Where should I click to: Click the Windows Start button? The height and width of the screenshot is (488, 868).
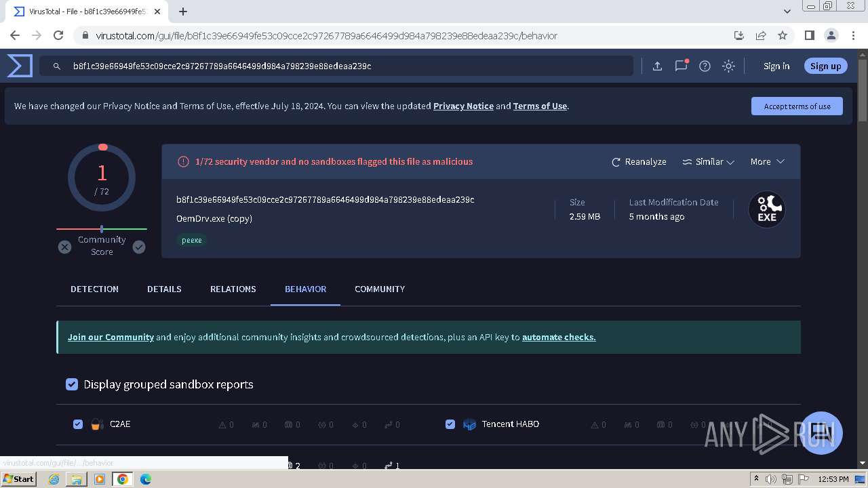19,479
